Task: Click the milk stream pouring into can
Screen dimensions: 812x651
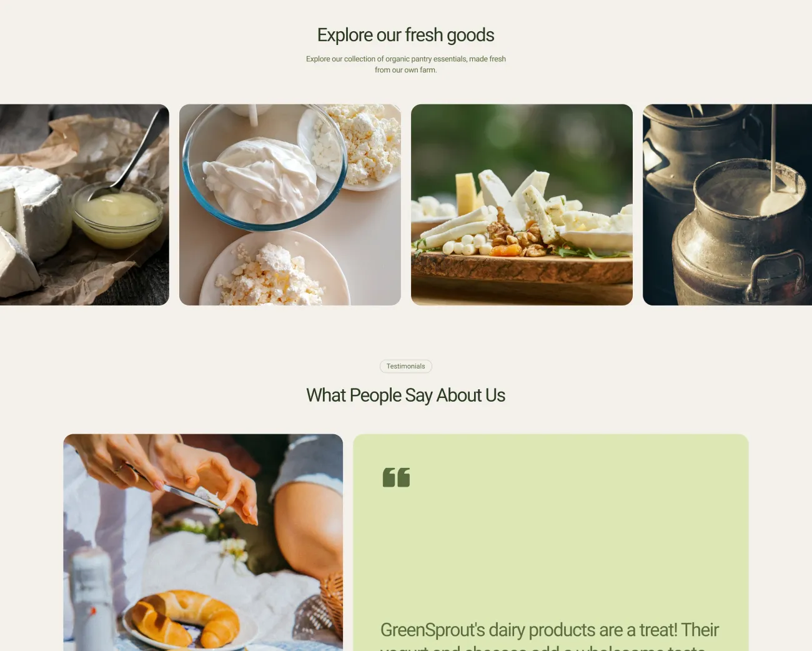Action: click(x=773, y=148)
